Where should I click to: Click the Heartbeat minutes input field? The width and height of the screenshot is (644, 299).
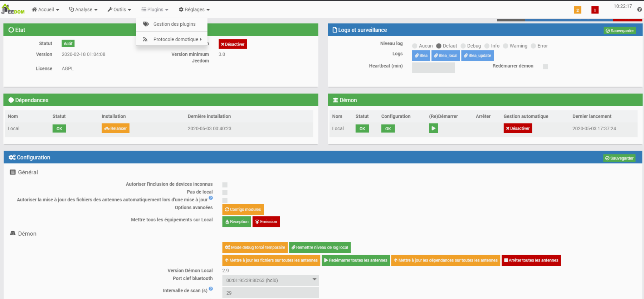click(433, 68)
